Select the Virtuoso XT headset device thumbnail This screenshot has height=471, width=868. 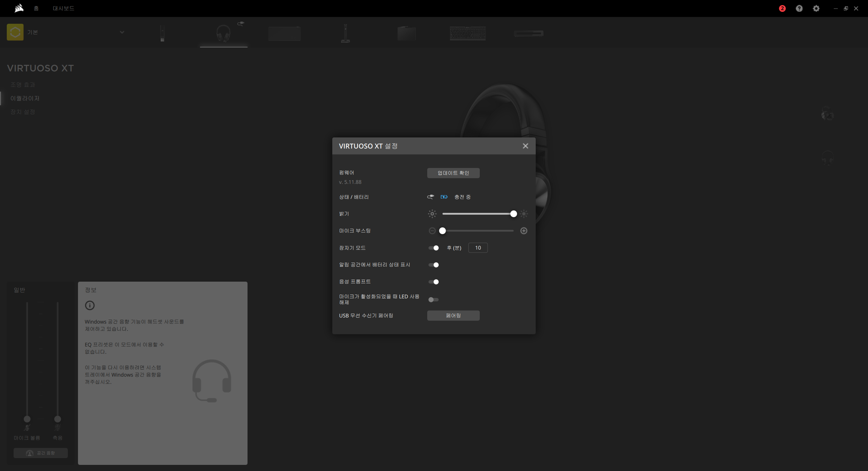tap(223, 33)
